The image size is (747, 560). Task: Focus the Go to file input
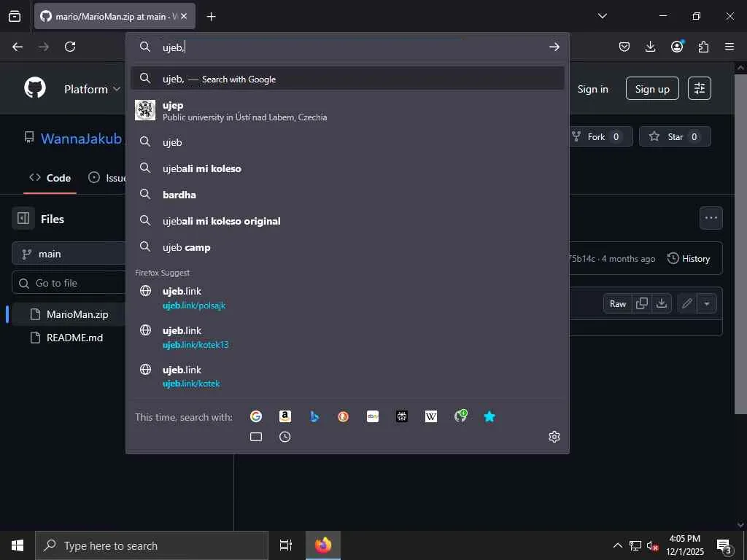point(69,283)
